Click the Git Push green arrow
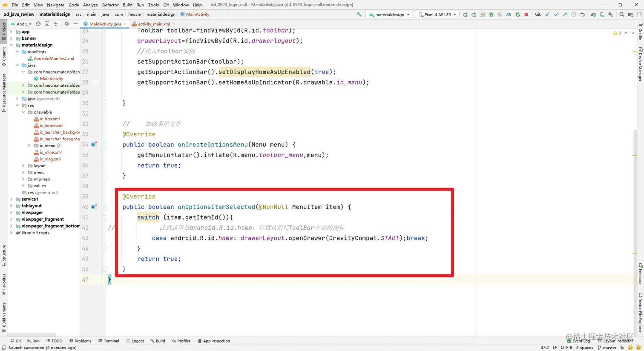The width and height of the screenshot is (644, 351). click(565, 14)
